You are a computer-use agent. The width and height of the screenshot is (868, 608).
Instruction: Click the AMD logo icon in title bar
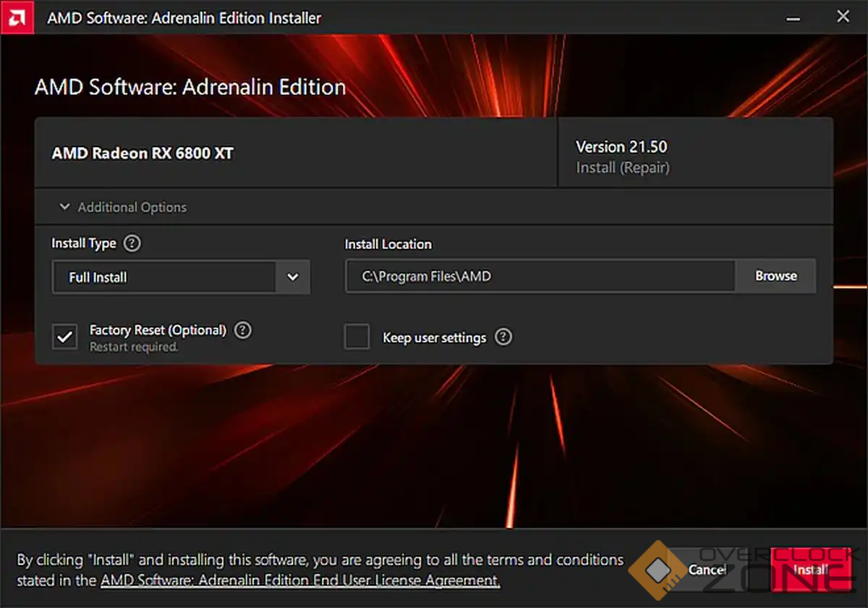tap(17, 17)
